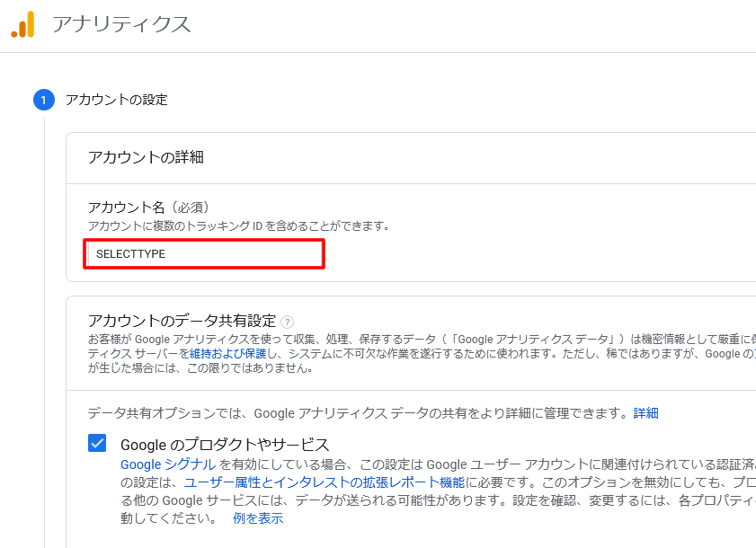Screen dimensions: 756x548
Task: Select the アカウントの設定 step label
Action: [116, 100]
